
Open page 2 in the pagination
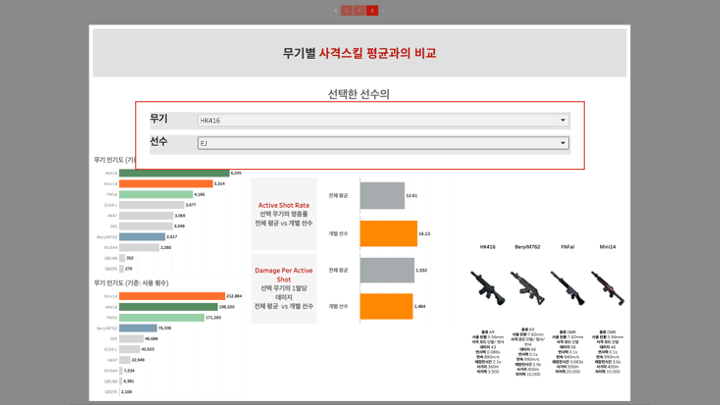point(360,10)
